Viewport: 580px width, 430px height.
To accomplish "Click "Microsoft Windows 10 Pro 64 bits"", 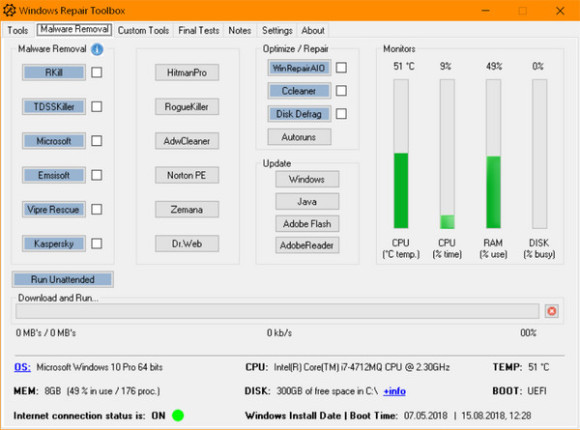I will [x=100, y=367].
